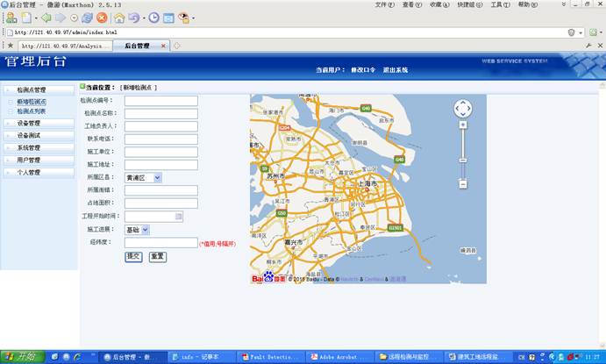Click the Favorites star icon beside tabs
This screenshot has height=364, width=606.
[x=10, y=46]
